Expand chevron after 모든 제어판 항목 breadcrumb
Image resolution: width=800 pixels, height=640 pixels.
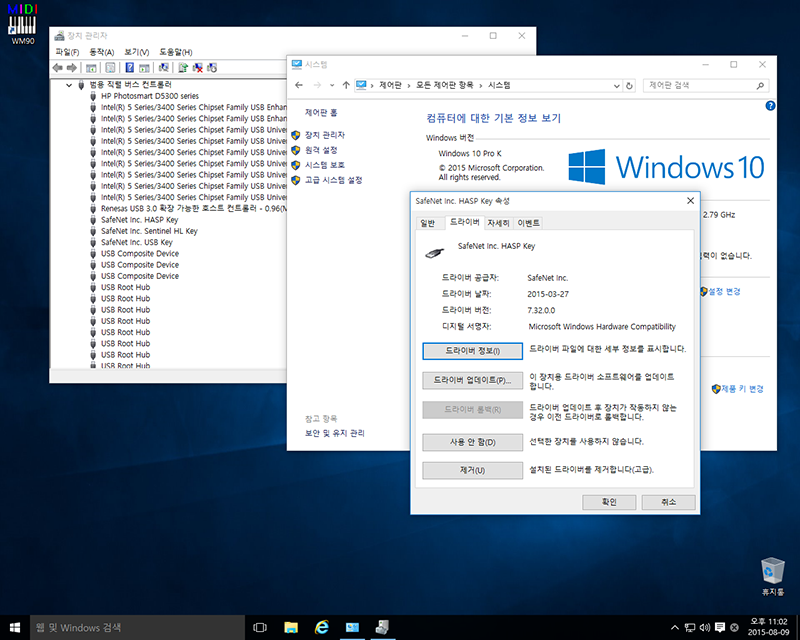click(x=481, y=86)
